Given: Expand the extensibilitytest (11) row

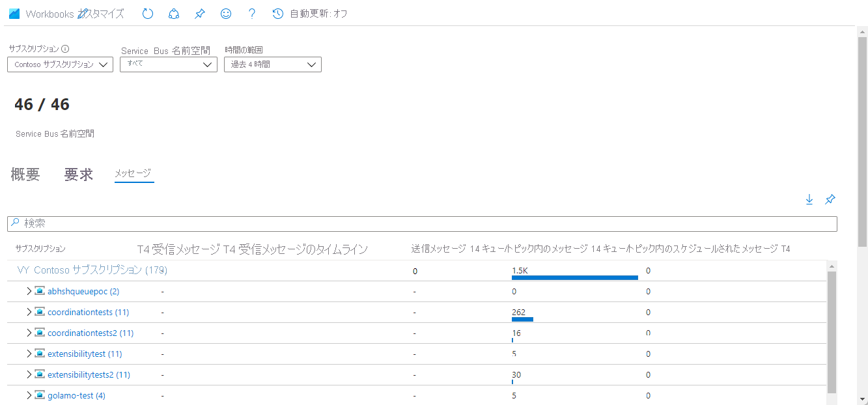Looking at the screenshot, I should 29,354.
